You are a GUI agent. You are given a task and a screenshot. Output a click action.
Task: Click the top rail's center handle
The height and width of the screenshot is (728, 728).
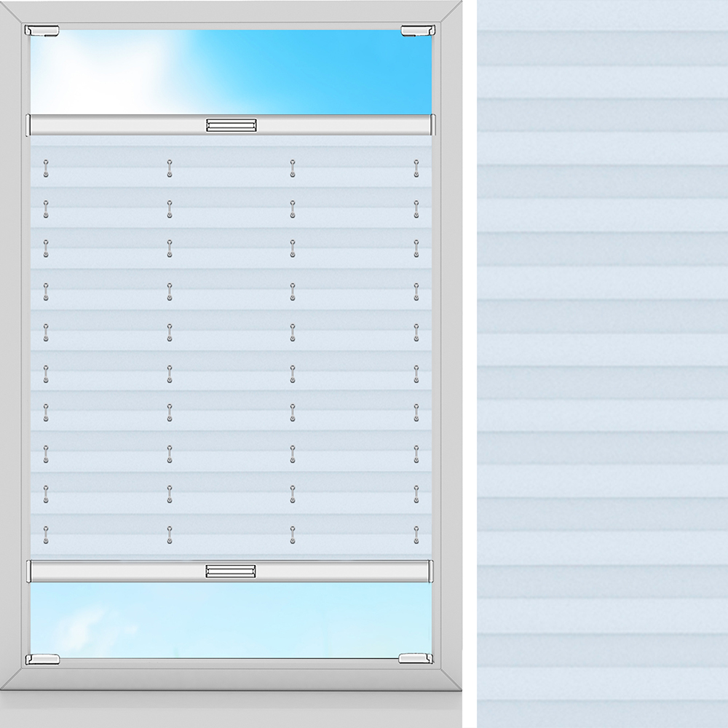pyautogui.click(x=231, y=125)
